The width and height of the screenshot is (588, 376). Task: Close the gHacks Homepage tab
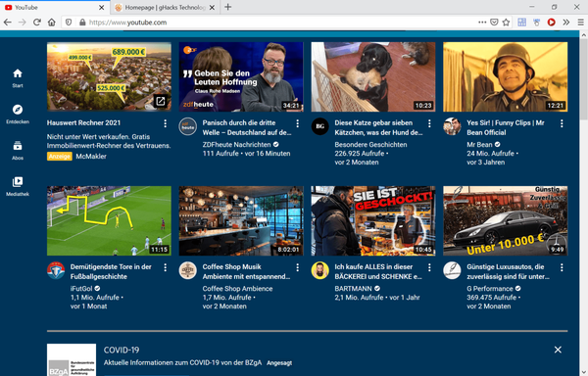(x=212, y=8)
